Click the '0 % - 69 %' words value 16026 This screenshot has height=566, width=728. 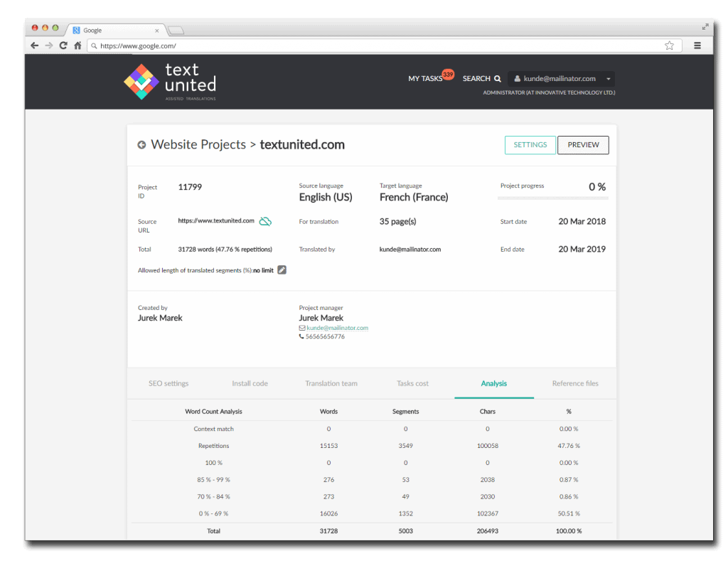click(x=328, y=513)
